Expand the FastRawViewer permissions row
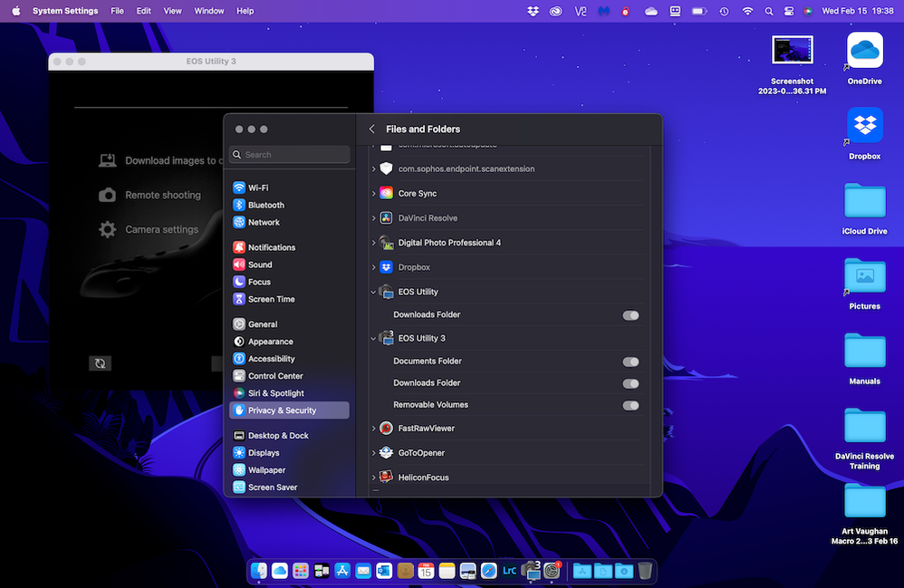The width and height of the screenshot is (904, 588). pyautogui.click(x=374, y=429)
